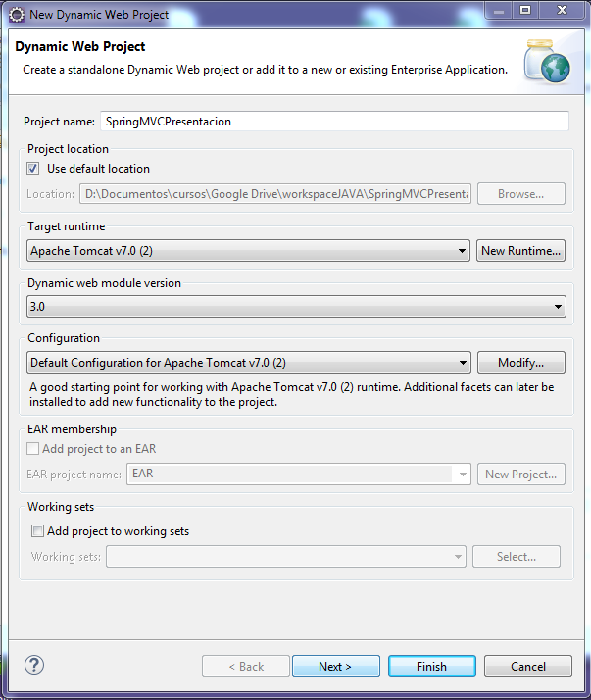Viewport: 591px width, 700px height.
Task: Cancel the new project dialog
Action: tap(528, 667)
